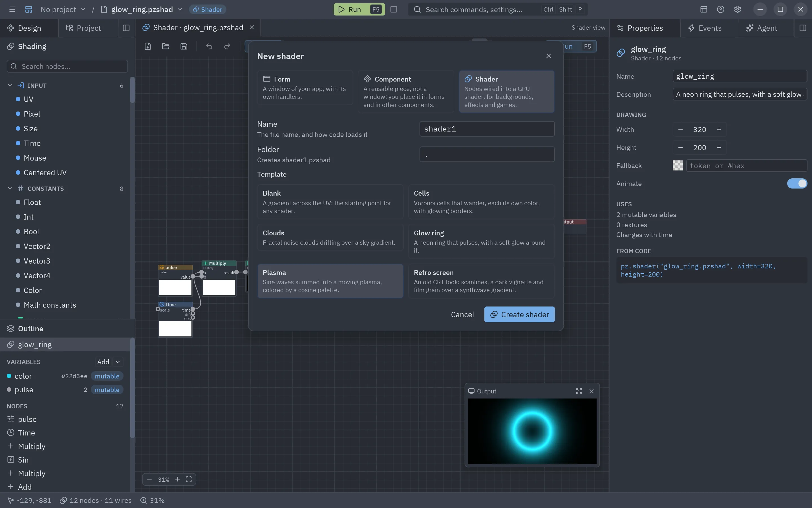Open the hamburger main menu
812x508 pixels.
coord(12,9)
